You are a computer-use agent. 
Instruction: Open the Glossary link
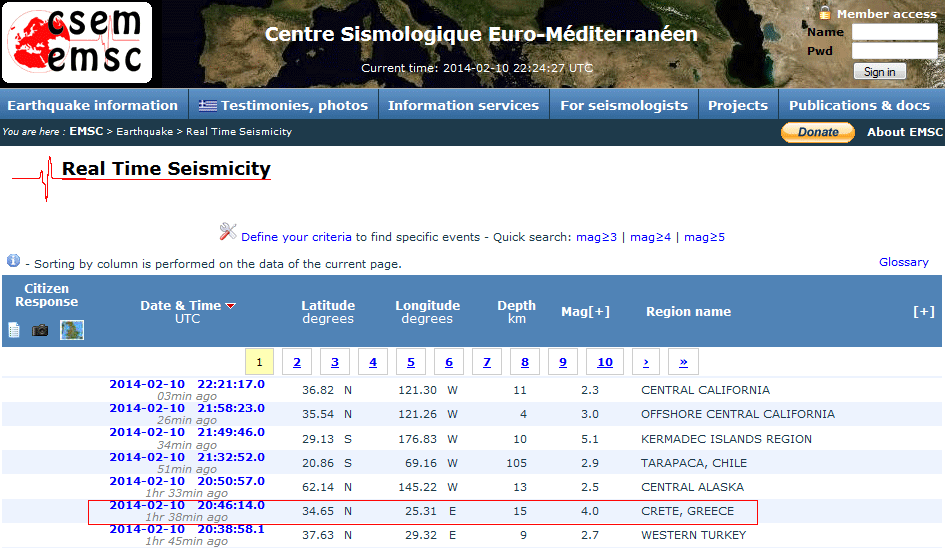903,262
